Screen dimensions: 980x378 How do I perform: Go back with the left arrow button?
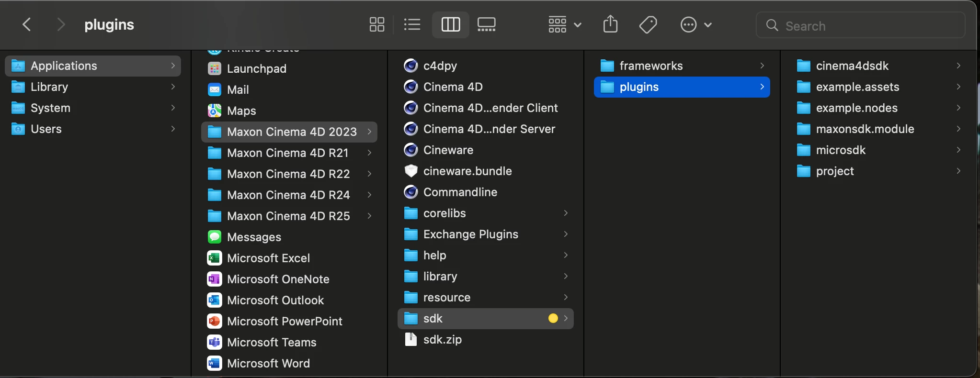tap(27, 24)
